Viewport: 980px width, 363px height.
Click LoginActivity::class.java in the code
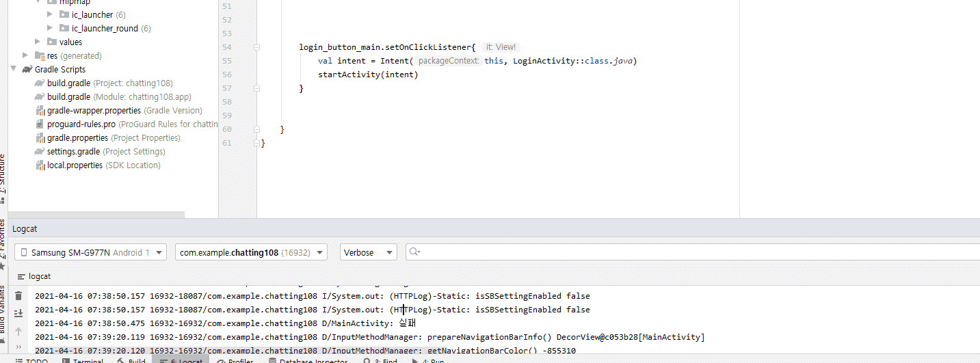(x=573, y=61)
